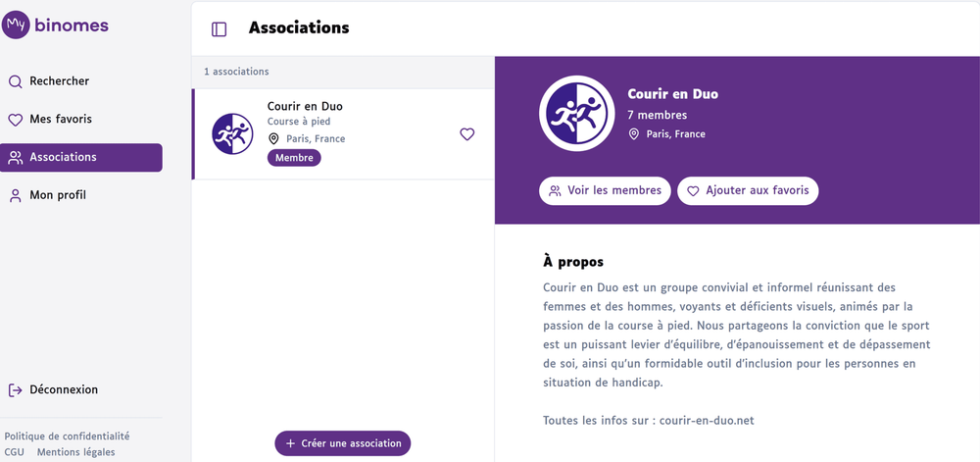Click the Courir en Duo list logo
Screen dimensions: 980x462
click(232, 134)
